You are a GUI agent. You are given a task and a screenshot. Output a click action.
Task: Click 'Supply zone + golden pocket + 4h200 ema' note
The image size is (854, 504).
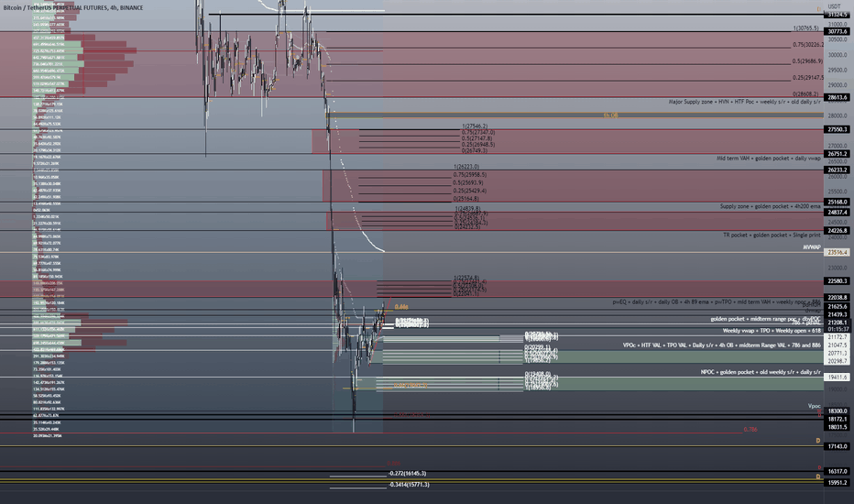click(x=770, y=206)
